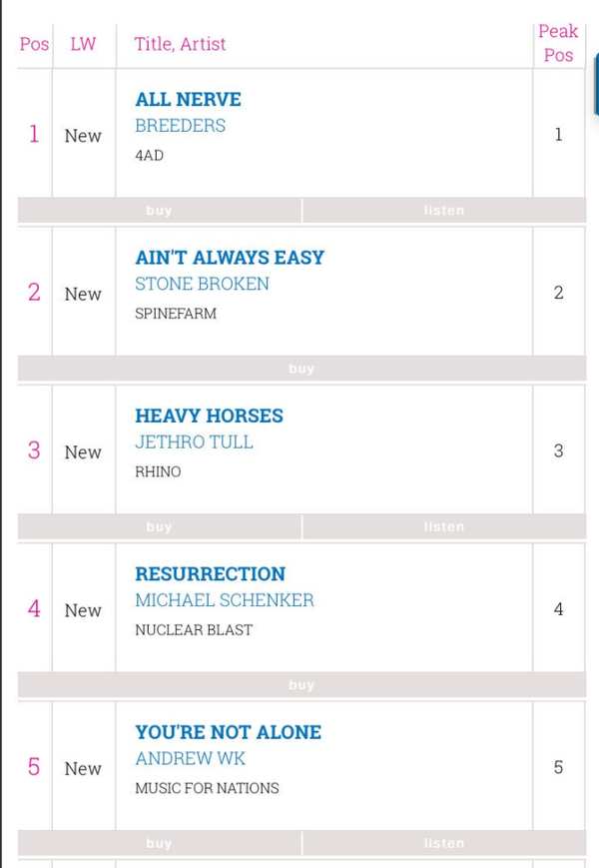Open the STONE BROKEN artist link
Screen dimensions: 599x868
202,284
